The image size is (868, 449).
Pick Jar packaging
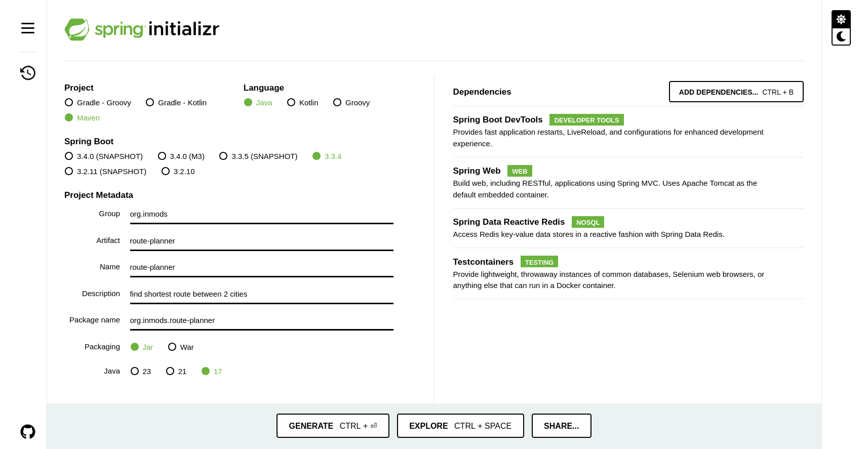point(142,347)
